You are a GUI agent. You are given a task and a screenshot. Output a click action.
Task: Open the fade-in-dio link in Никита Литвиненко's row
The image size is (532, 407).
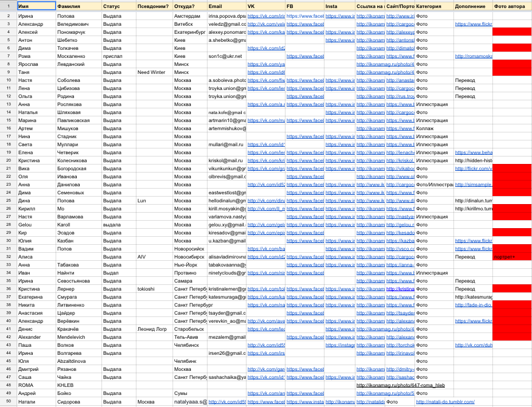point(474,305)
